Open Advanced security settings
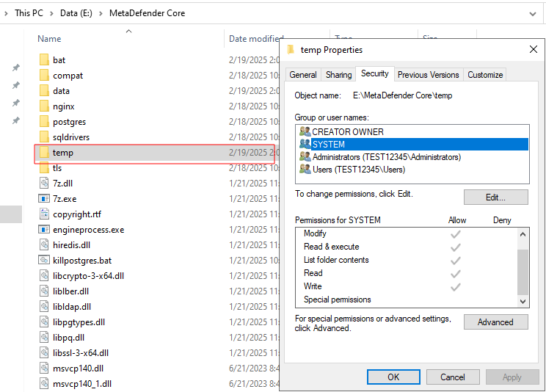The width and height of the screenshot is (546, 392). tap(495, 322)
